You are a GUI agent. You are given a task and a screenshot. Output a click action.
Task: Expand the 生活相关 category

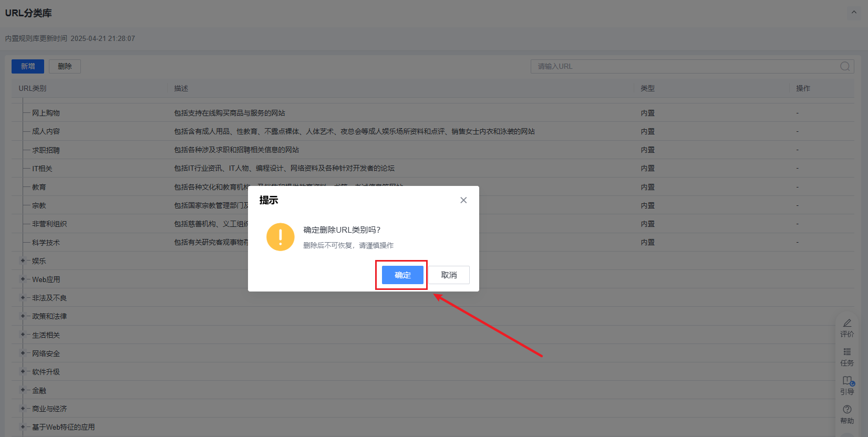[23, 335]
